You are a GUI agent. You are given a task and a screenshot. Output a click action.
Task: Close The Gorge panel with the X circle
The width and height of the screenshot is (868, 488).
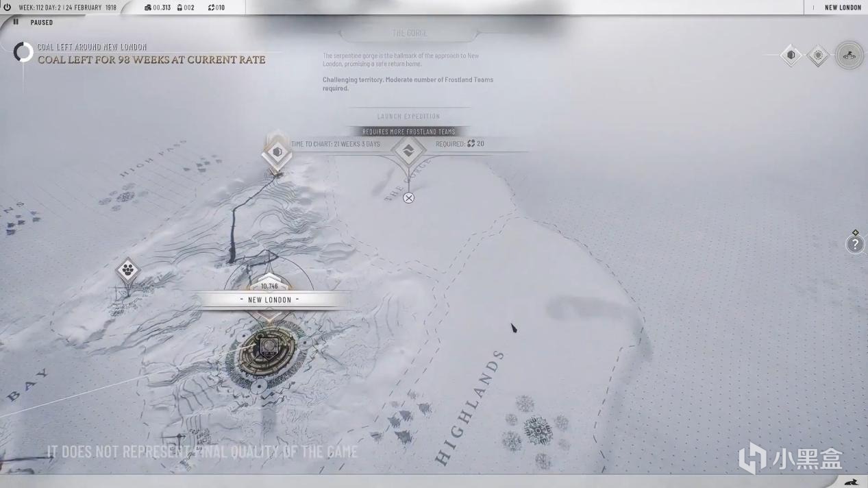[408, 198]
